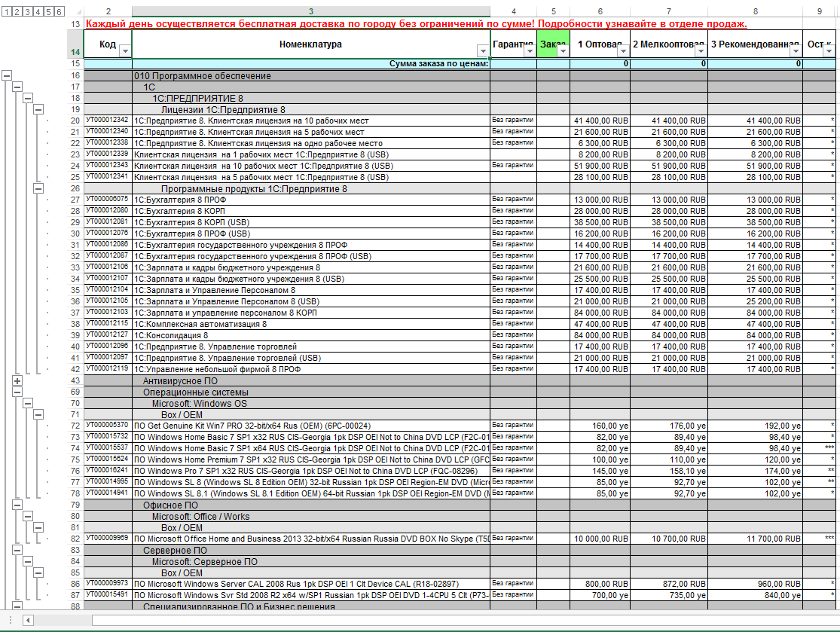
Task: Collapse the 'Microsoft: Windows OS' group
Action: click(28, 403)
